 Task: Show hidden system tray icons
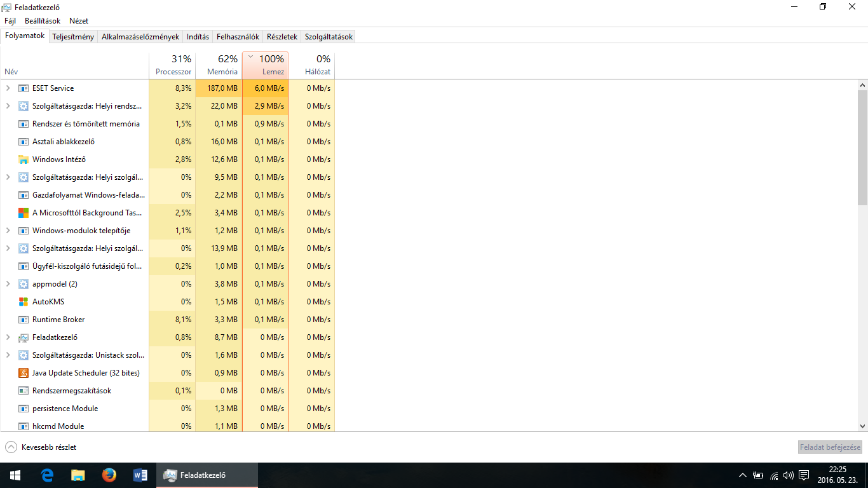743,475
